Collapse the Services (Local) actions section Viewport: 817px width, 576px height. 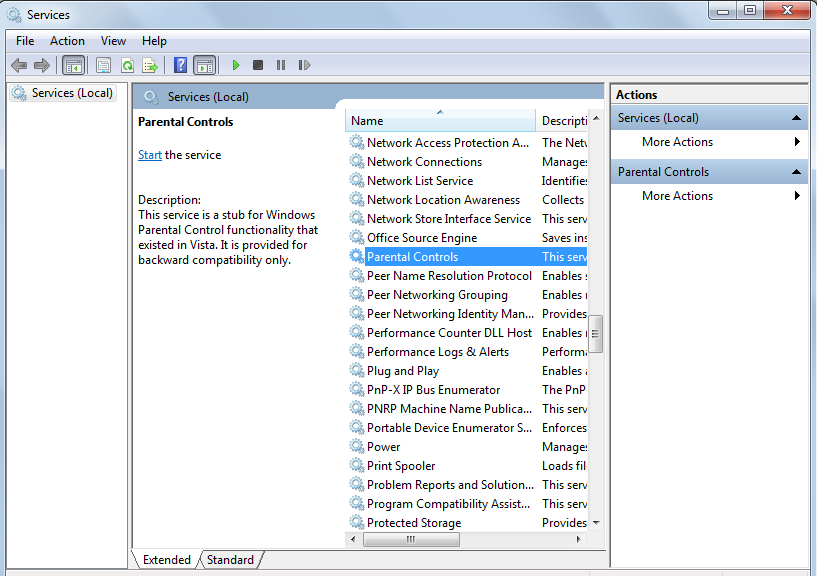[x=797, y=118]
